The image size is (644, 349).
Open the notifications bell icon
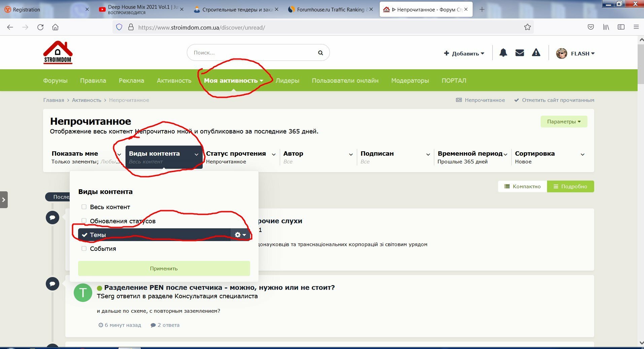pos(503,53)
